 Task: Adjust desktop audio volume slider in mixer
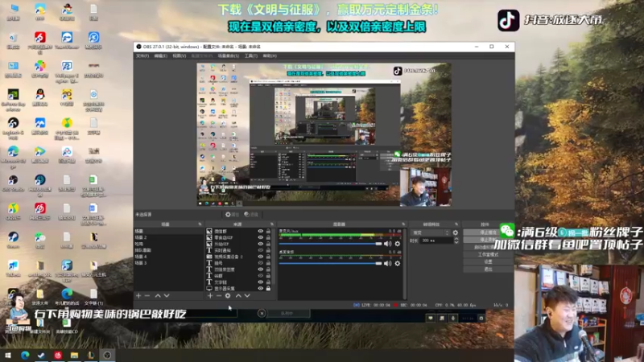pyautogui.click(x=331, y=264)
